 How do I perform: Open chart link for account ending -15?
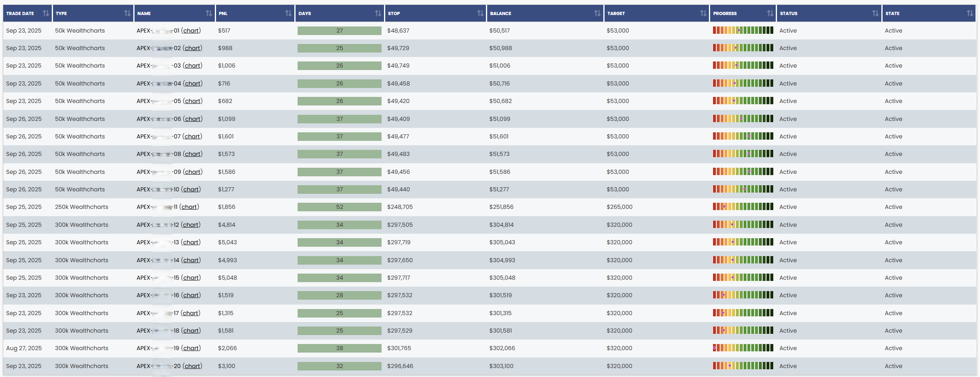click(191, 278)
